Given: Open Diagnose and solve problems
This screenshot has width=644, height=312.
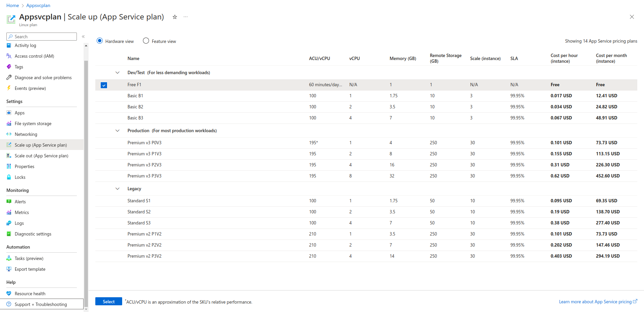Looking at the screenshot, I should (x=43, y=77).
